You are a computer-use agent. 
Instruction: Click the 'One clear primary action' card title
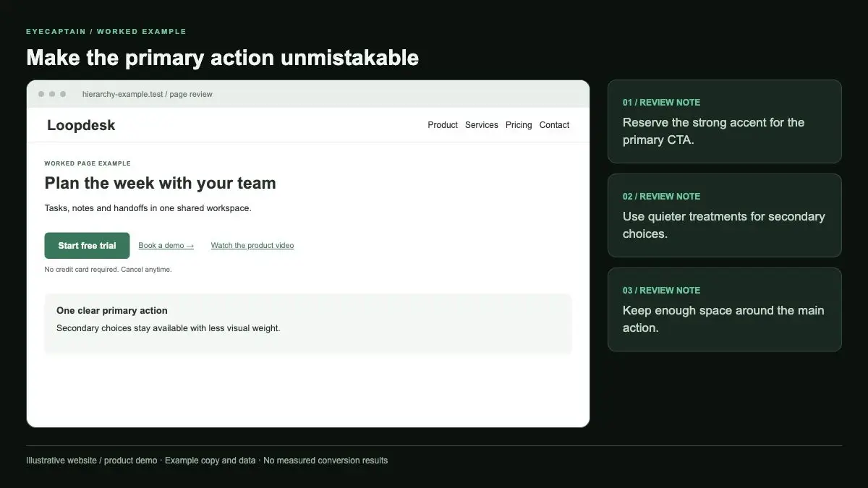pos(112,311)
